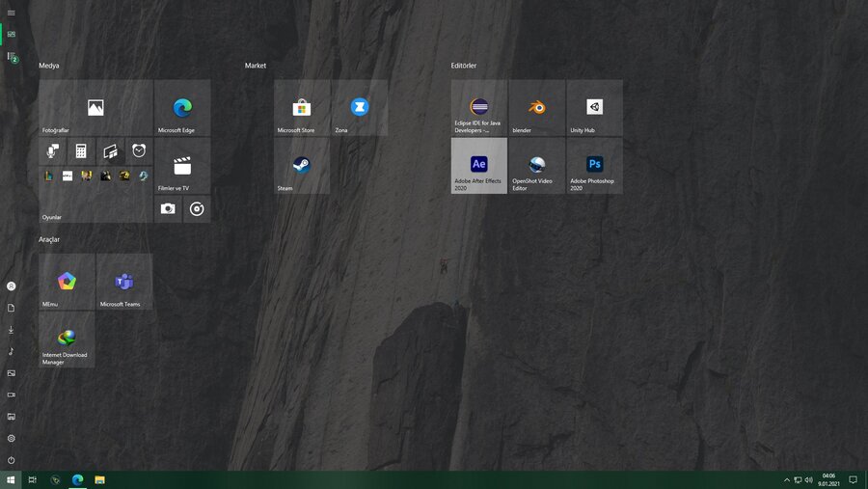Image resolution: width=868 pixels, height=489 pixels.
Task: Open Settings from the Start sidebar gear
Action: pos(11,438)
